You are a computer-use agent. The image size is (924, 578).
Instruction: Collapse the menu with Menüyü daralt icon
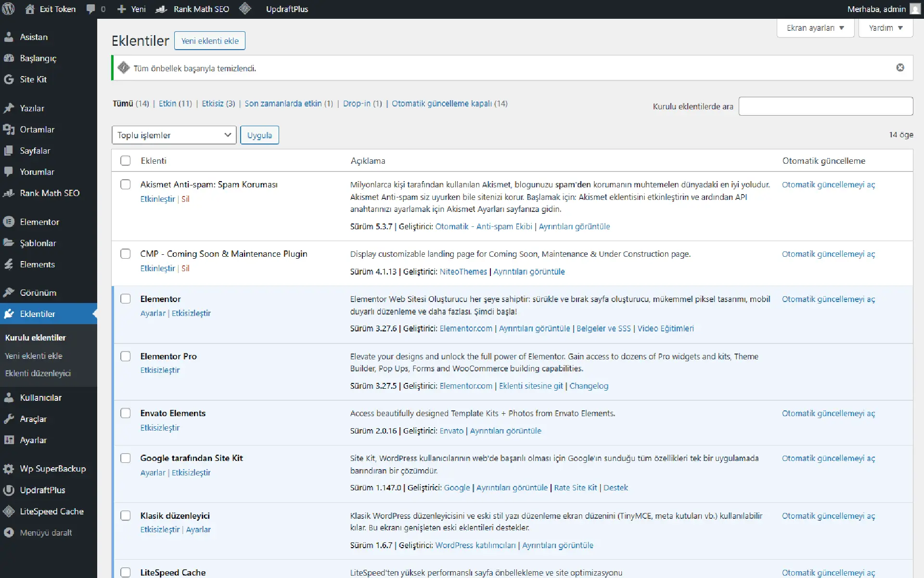(9, 533)
